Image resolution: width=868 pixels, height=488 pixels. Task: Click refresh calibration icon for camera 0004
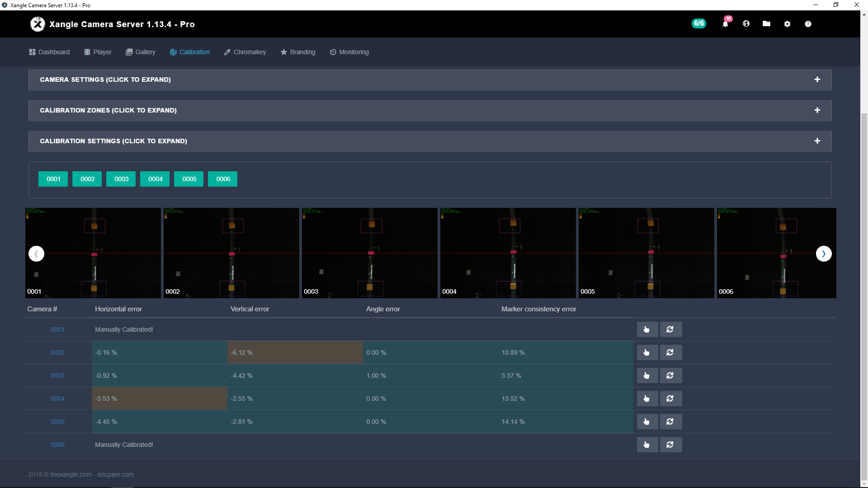(670, 399)
